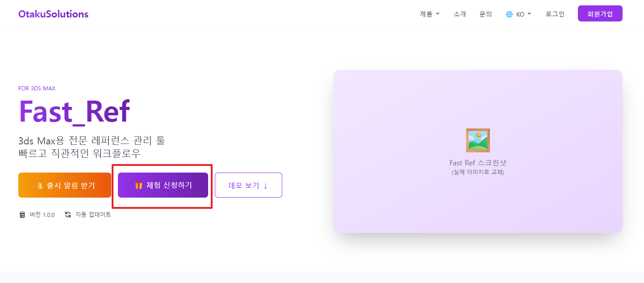Expand the 제품 menu chevron

click(x=438, y=14)
